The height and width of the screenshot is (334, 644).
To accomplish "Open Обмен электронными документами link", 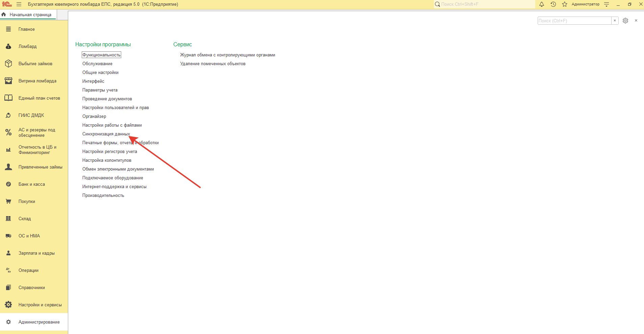I will click(x=118, y=169).
